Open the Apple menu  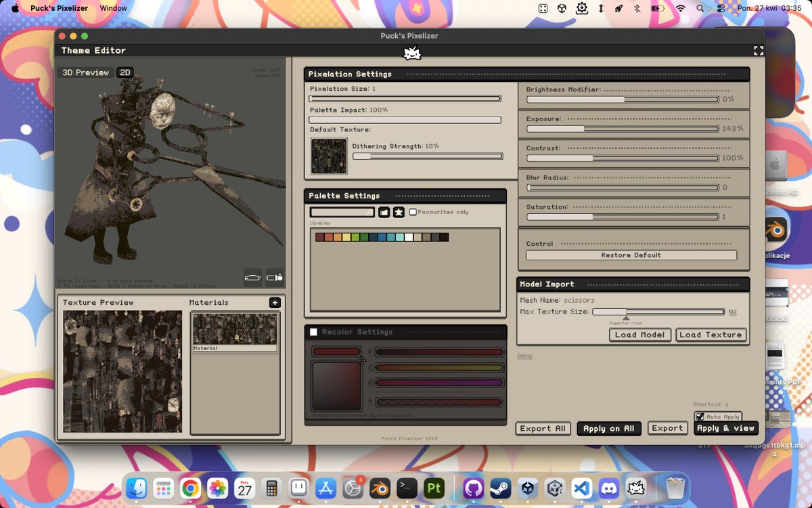pyautogui.click(x=15, y=8)
